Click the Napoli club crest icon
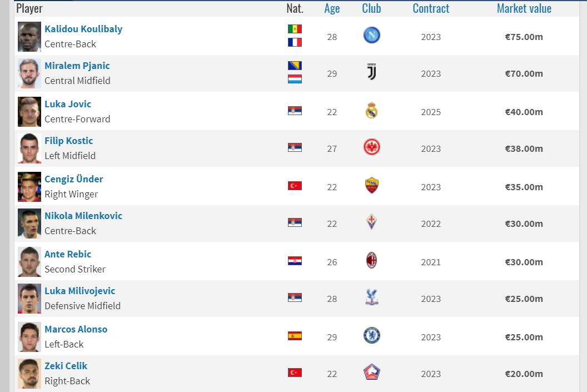The height and width of the screenshot is (392, 587). [x=371, y=36]
